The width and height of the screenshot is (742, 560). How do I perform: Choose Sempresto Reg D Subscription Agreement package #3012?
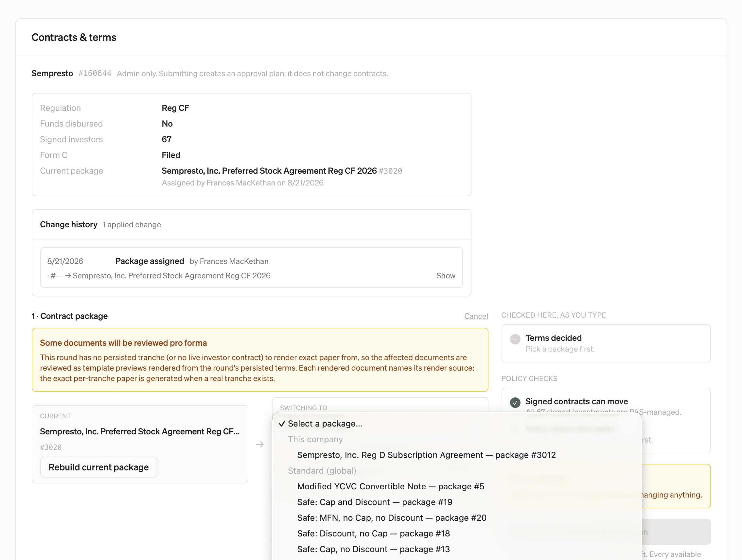click(457, 455)
